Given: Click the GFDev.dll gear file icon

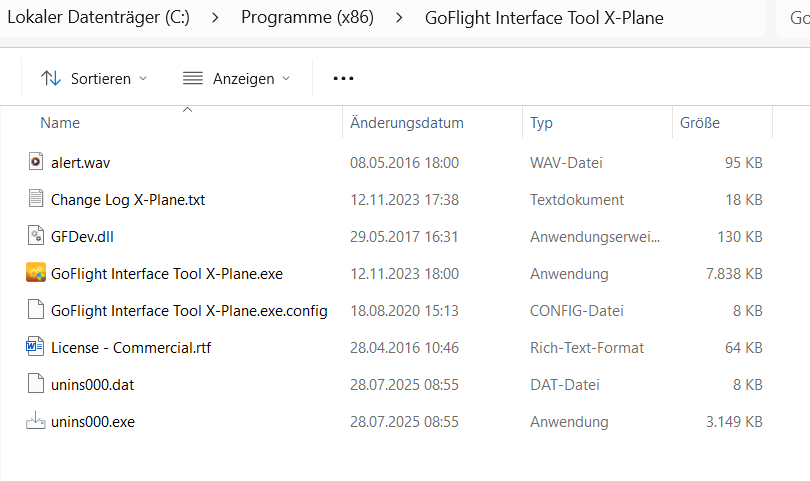Looking at the screenshot, I should (36, 236).
